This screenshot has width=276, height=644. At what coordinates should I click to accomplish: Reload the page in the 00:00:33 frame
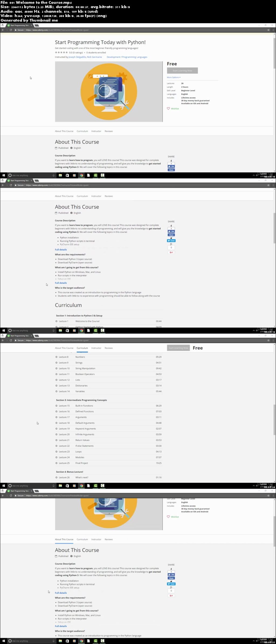pyautogui.click(x=11, y=496)
